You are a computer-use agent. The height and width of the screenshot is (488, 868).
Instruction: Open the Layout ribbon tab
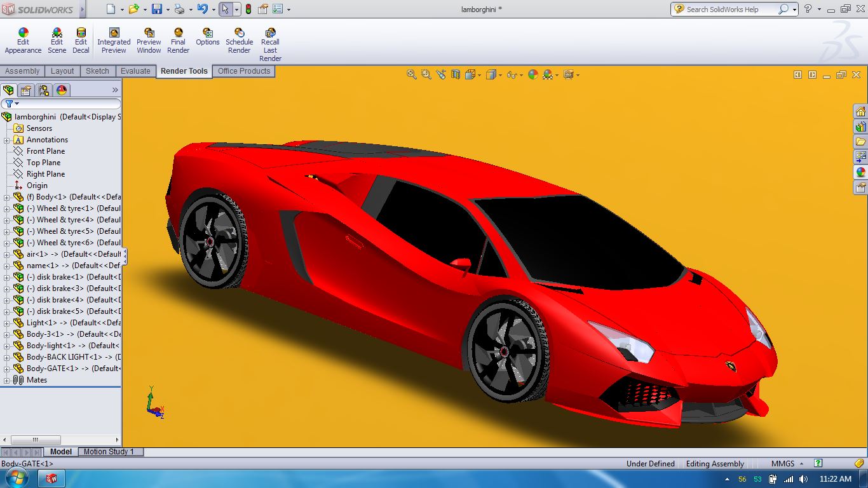(62, 71)
